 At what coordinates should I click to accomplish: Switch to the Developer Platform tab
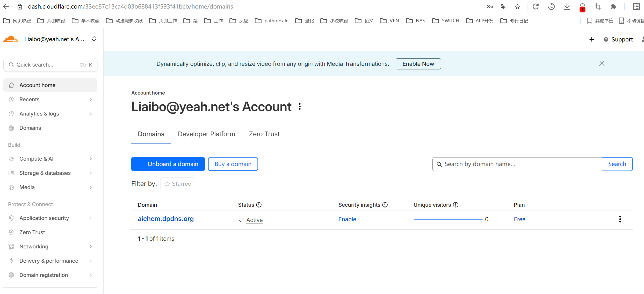point(206,134)
